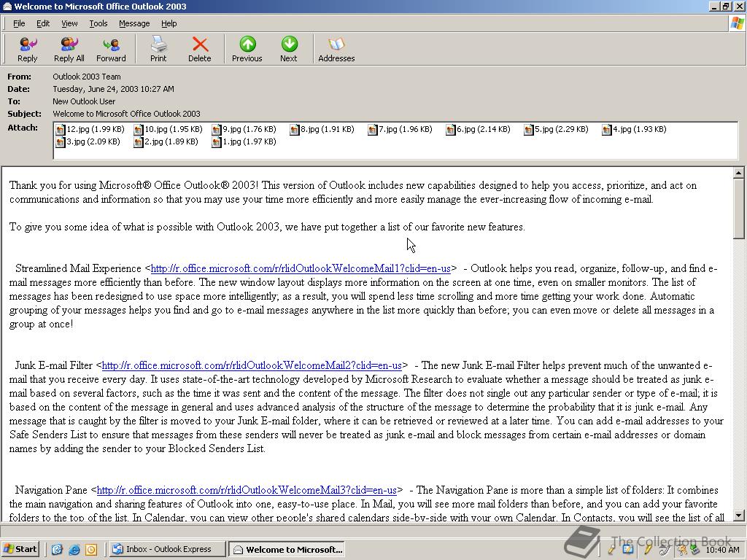Viewport: 747px width, 560px height.
Task: Open the Tools menu
Action: [x=98, y=23]
